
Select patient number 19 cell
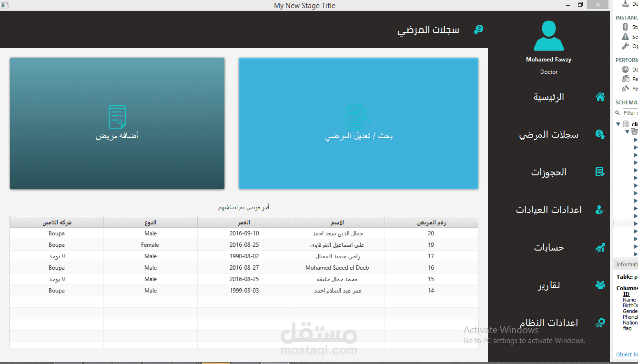click(431, 245)
